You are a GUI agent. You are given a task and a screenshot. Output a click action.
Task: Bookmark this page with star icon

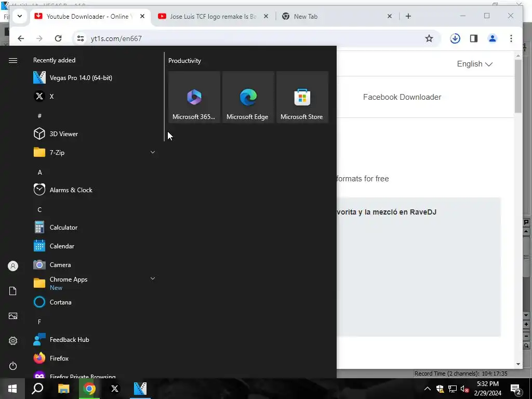[429, 38]
